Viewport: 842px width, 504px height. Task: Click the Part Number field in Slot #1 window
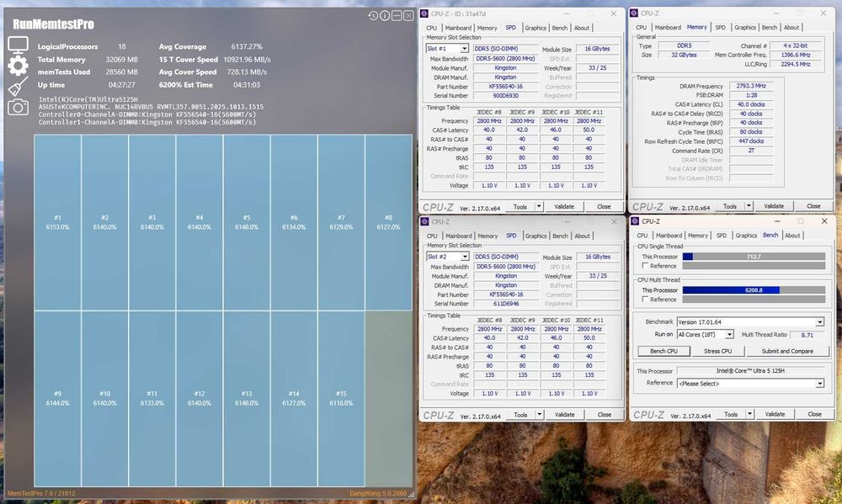click(x=506, y=87)
